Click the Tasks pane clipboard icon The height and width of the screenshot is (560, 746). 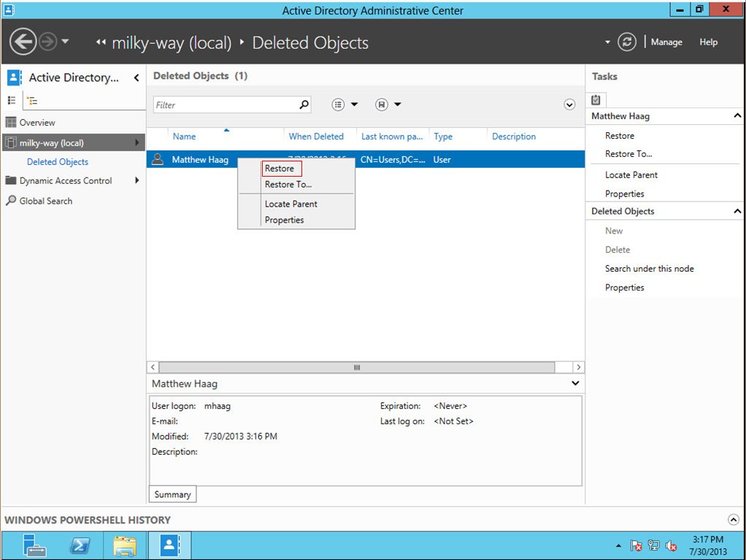pos(596,100)
